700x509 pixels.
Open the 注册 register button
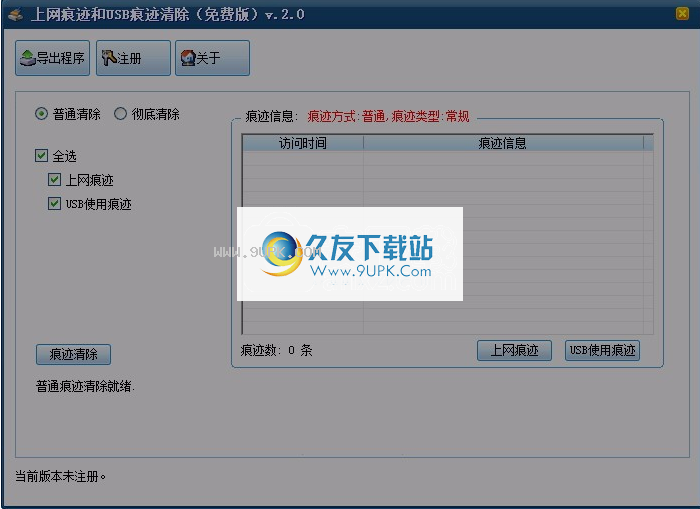coord(133,58)
